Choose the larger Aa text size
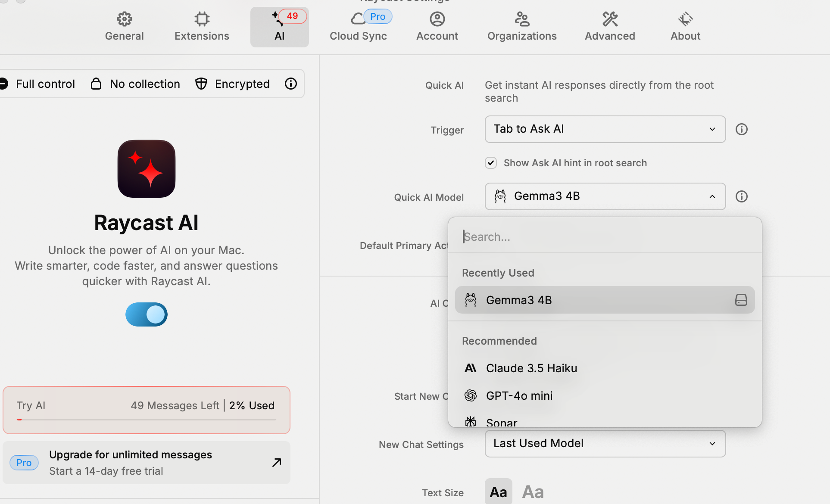830x504 pixels. [533, 492]
